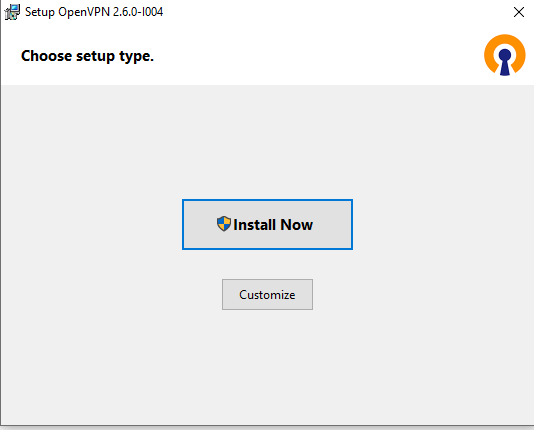Click the blue focus border of Install Now
Screen dimensions: 534x430
[267, 200]
